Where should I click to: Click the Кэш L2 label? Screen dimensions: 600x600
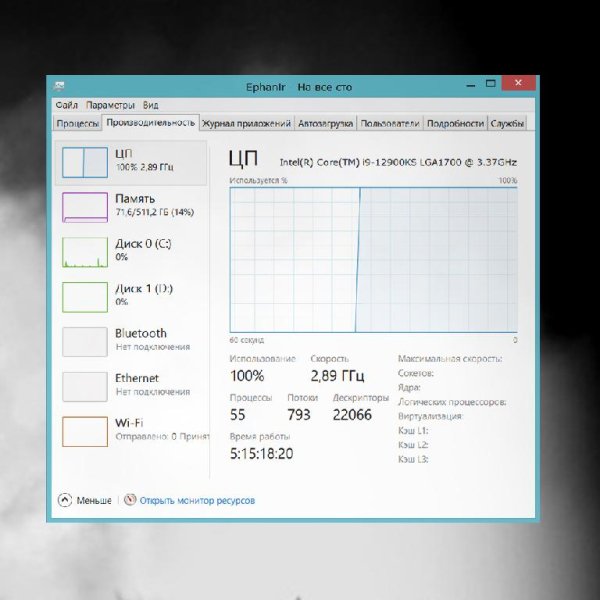[x=413, y=445]
